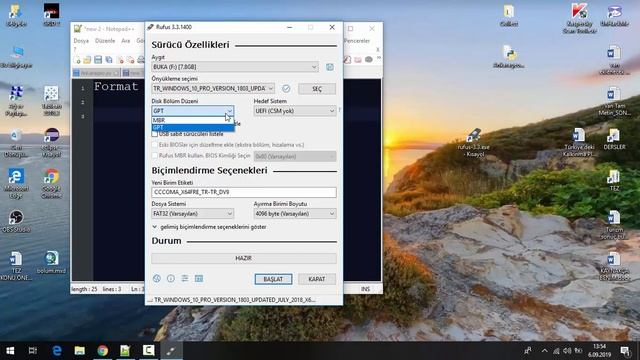Click Close file icon in Notepad++ toolbar

[x=120, y=60]
